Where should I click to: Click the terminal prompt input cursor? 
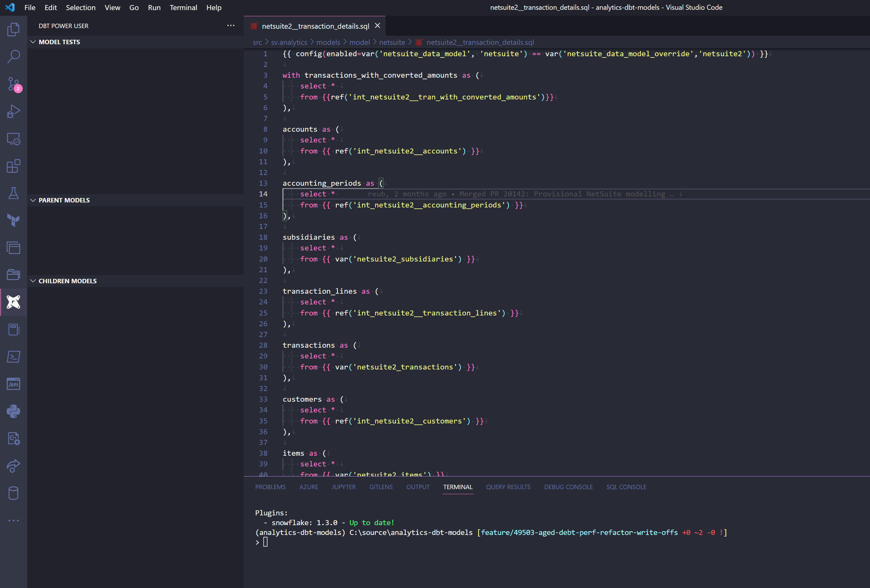point(265,542)
